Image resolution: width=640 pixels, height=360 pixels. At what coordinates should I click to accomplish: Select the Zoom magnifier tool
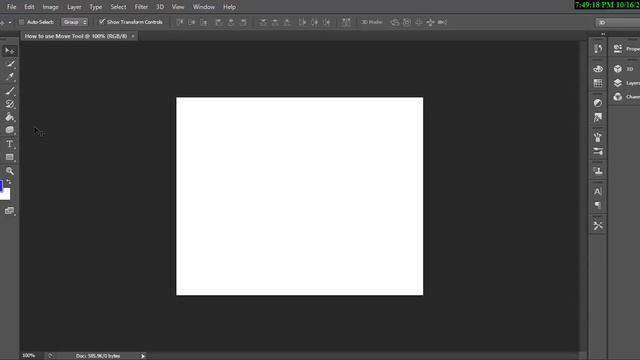[10, 171]
